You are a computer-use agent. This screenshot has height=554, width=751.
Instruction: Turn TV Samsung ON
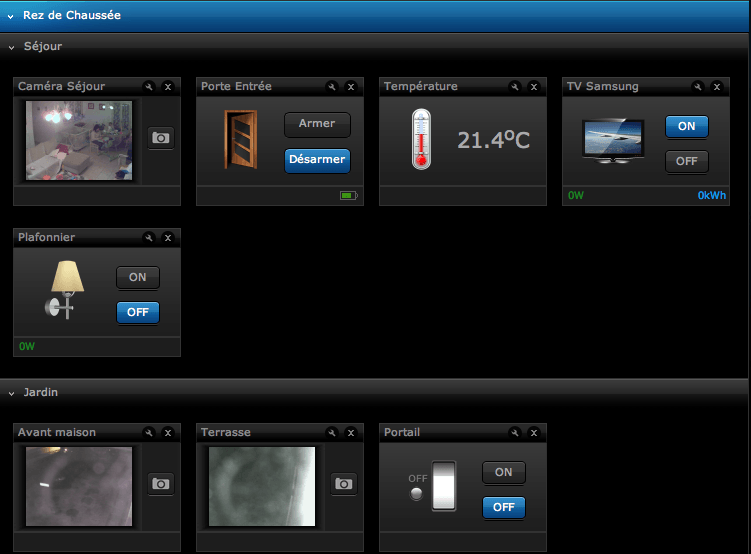coord(686,126)
